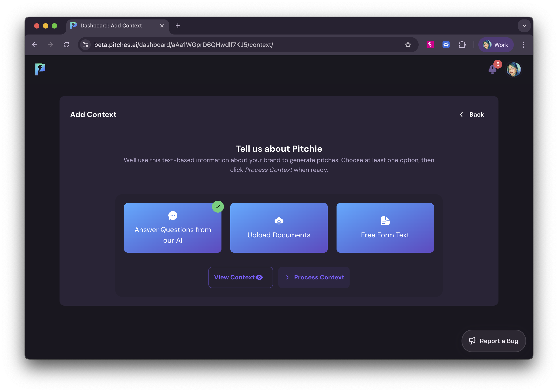Reload the page
558x392 pixels.
pos(66,45)
